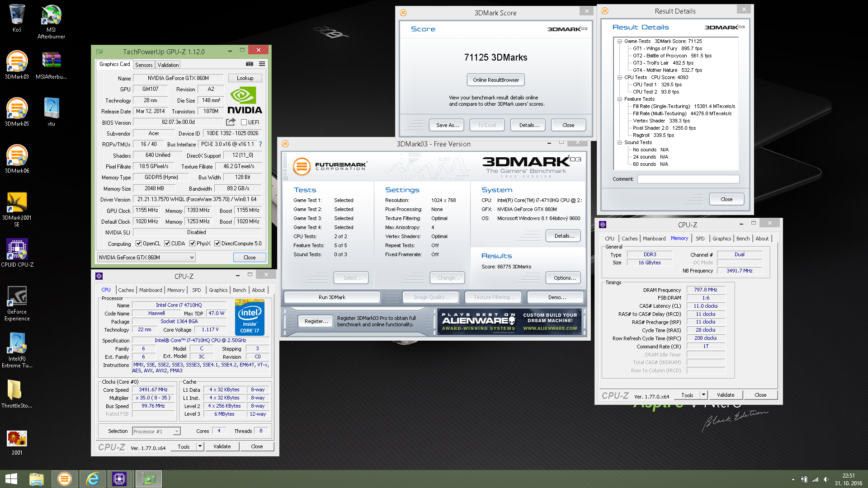The height and width of the screenshot is (488, 868).
Task: Collapse the CPU Tests tree node
Action: pyautogui.click(x=619, y=77)
